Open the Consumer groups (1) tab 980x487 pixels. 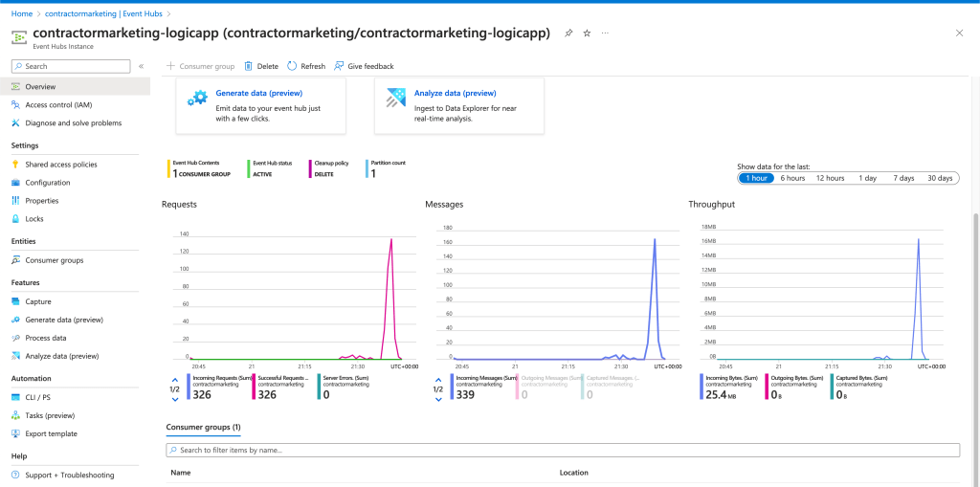click(203, 428)
